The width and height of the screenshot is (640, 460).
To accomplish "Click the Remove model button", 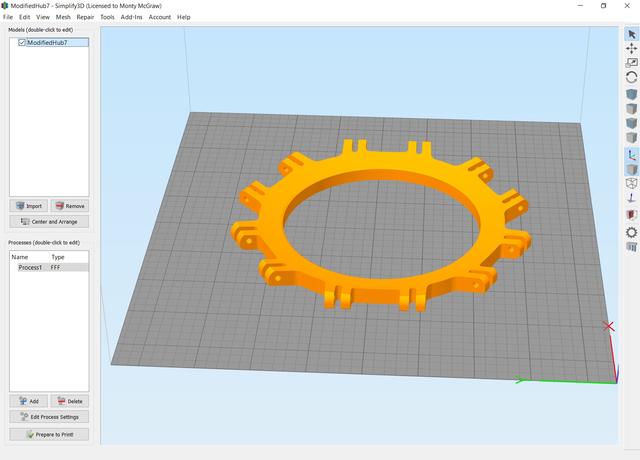I will coord(69,206).
